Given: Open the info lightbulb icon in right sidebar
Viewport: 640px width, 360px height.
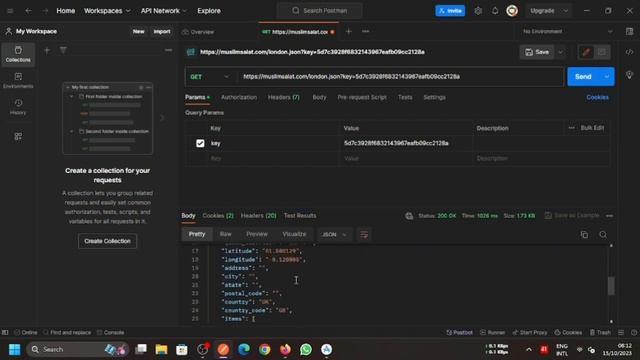Looking at the screenshot, I should (629, 75).
